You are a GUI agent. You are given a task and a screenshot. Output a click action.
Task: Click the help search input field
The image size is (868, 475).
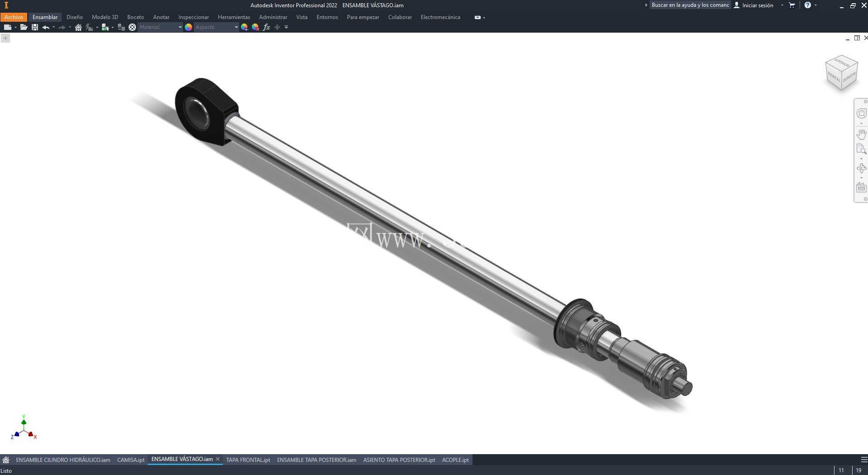690,5
